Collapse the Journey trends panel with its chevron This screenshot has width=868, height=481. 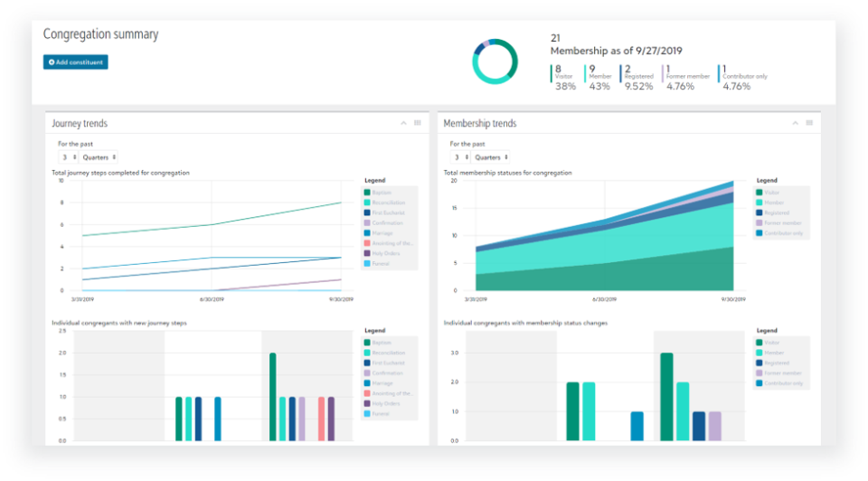coord(403,123)
